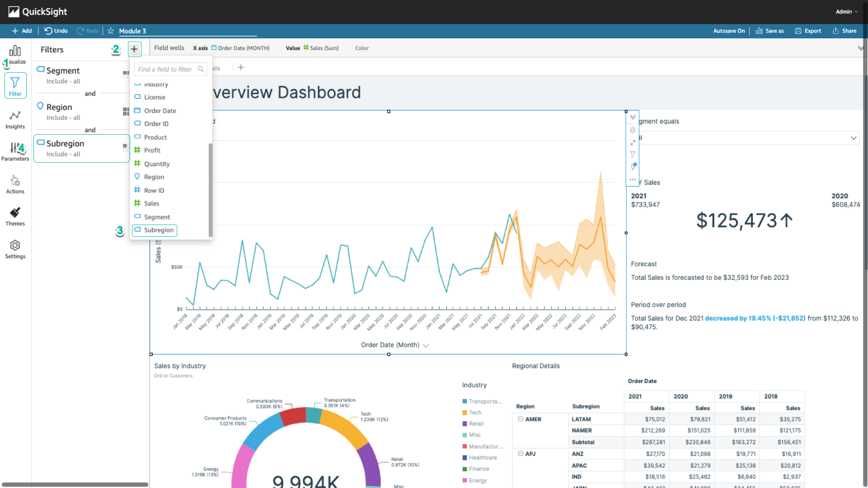Click the Export button
868x488 pixels.
(808, 31)
